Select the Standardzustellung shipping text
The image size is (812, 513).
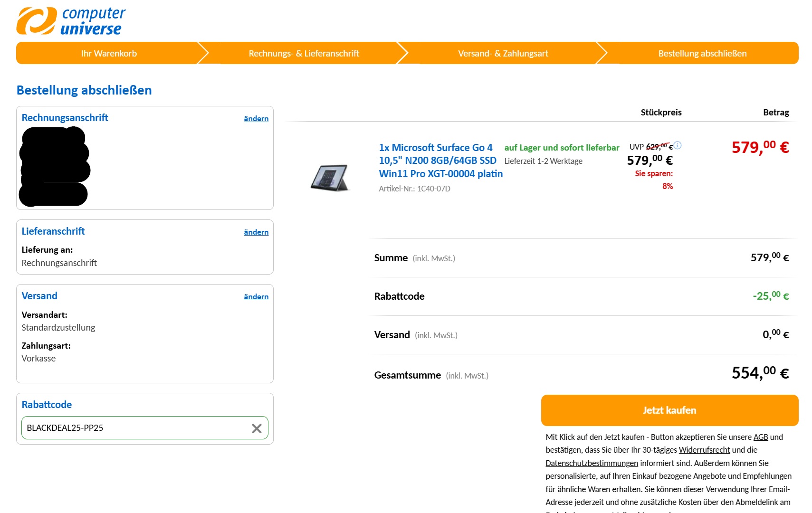tap(58, 327)
